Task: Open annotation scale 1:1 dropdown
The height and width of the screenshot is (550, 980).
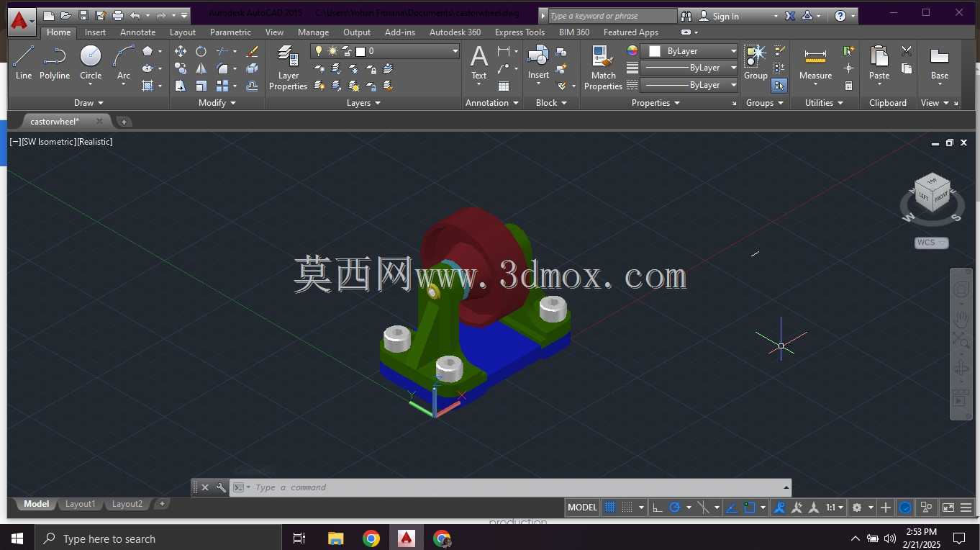Action: click(x=835, y=508)
